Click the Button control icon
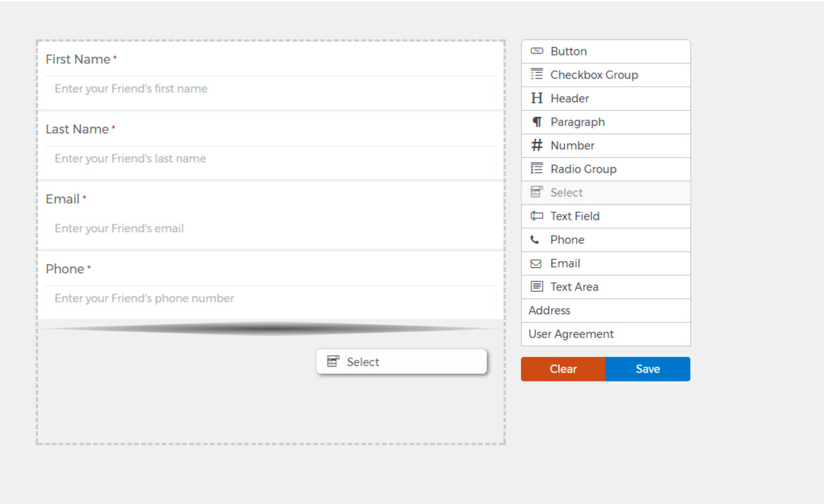824x504 pixels. 537,51
